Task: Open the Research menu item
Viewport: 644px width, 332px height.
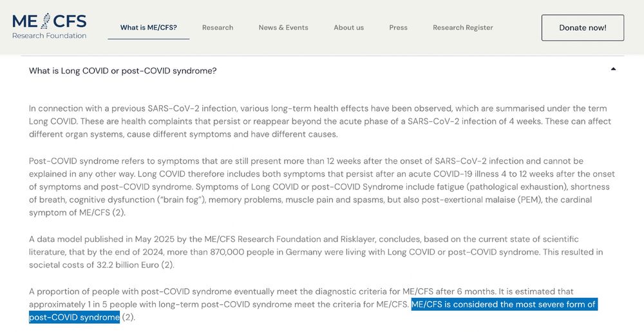Action: pos(218,28)
